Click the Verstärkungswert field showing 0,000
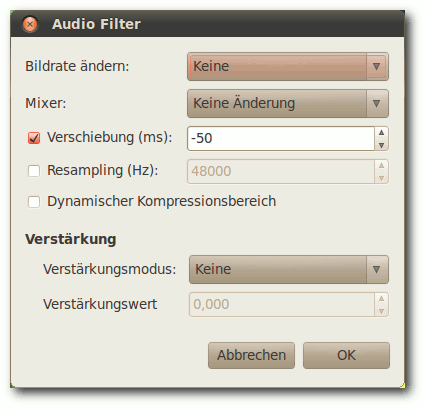The width and height of the screenshot is (425, 408). point(282,304)
